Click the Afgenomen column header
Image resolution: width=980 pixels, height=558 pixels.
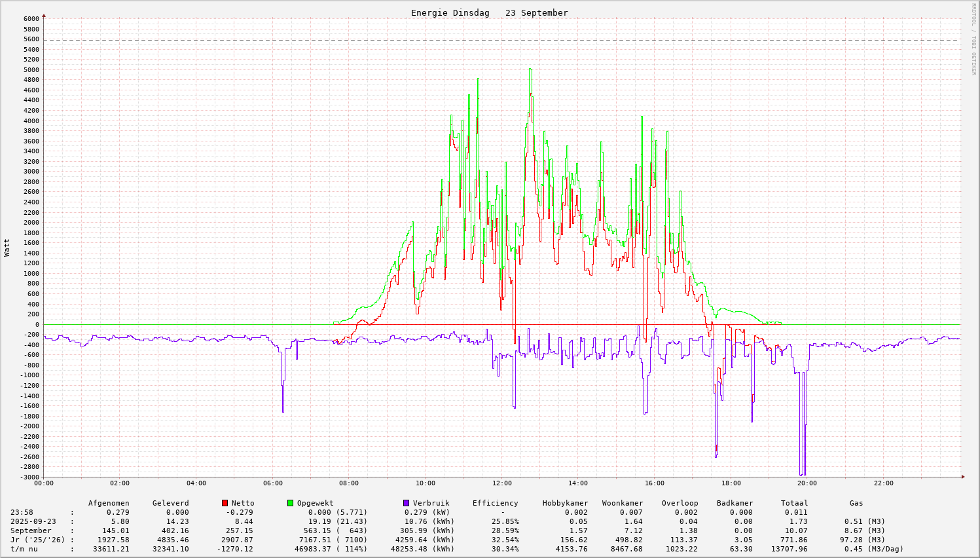click(109, 503)
